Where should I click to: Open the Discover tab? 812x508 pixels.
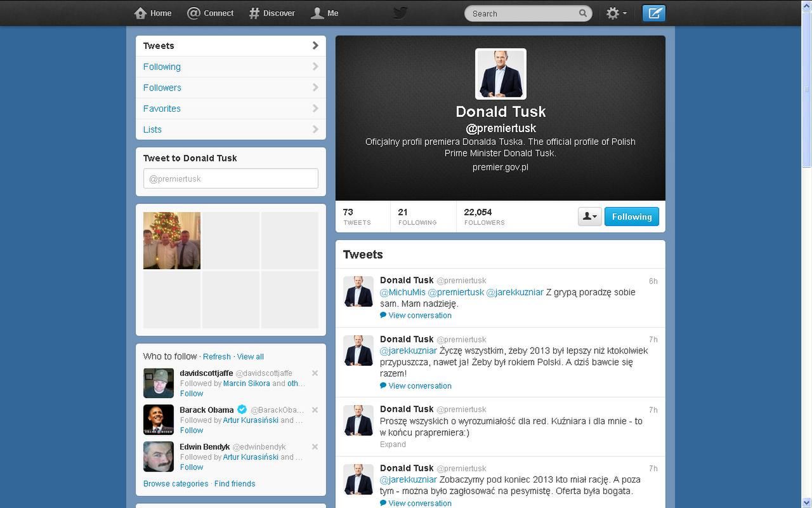[x=272, y=13]
